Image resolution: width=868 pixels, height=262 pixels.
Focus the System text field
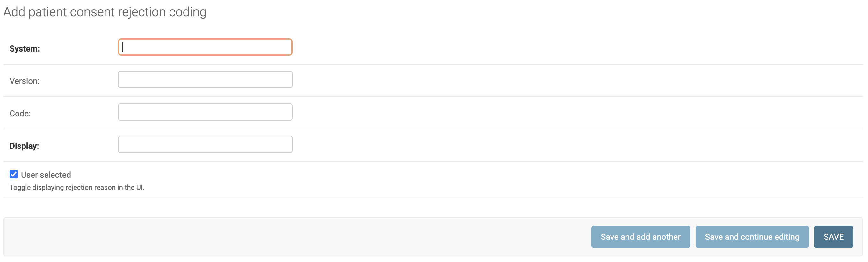205,47
